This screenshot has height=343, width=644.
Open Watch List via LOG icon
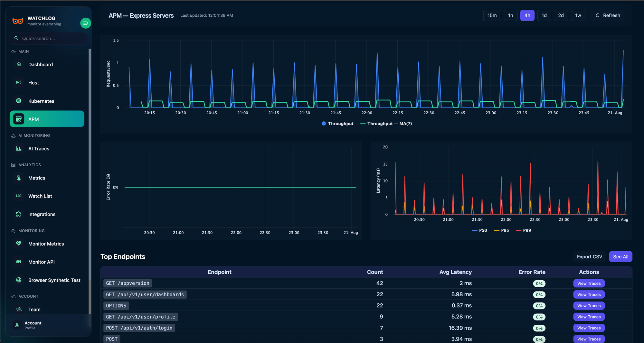(x=19, y=196)
